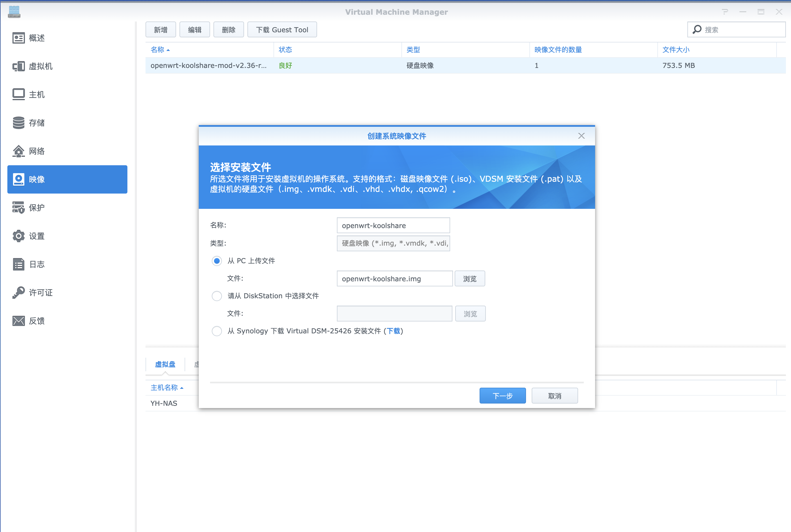Select the 日志 log document icon
This screenshot has height=532, width=791.
[18, 264]
